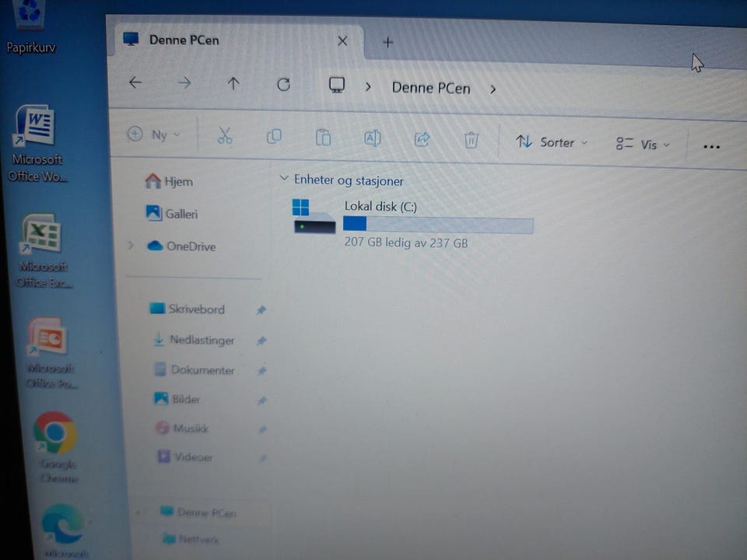Open the Ny dropdown menu
This screenshot has height=560, width=747.
154,135
